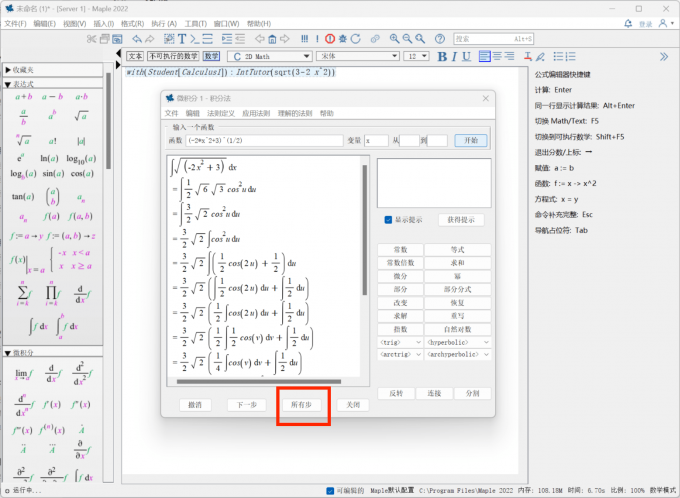
Task: Click the redo arrow in the toolbar
Action: (150, 39)
